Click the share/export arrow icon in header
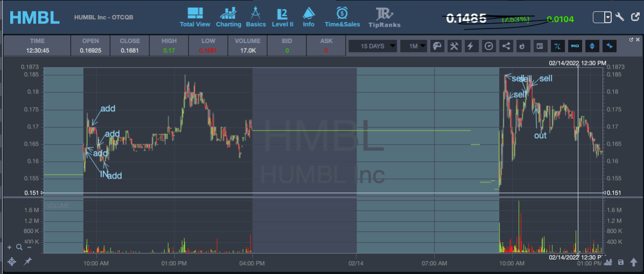This screenshot has width=644, height=274. (635, 17)
